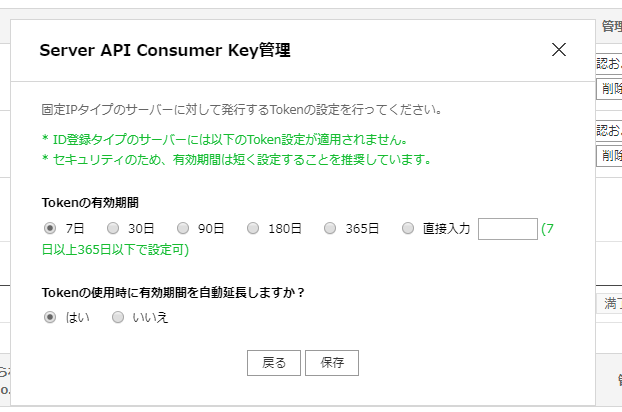Click the 管理 column header in the background

click(x=611, y=26)
